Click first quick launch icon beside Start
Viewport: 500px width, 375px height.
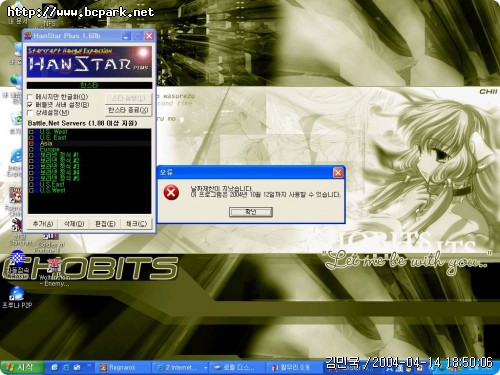[54, 367]
